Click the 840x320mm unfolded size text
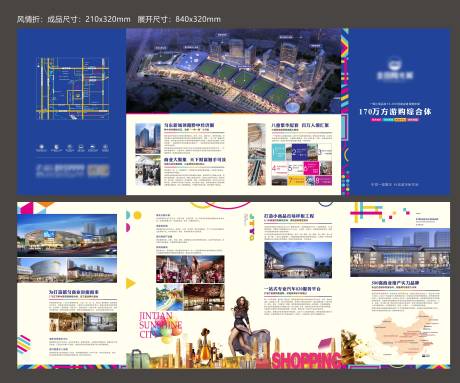 pos(198,19)
